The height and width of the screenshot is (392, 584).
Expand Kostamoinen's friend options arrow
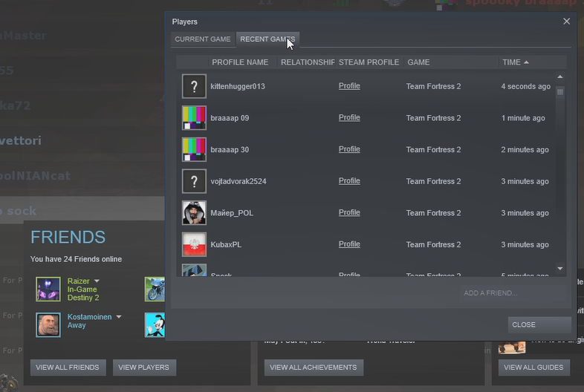pos(119,317)
